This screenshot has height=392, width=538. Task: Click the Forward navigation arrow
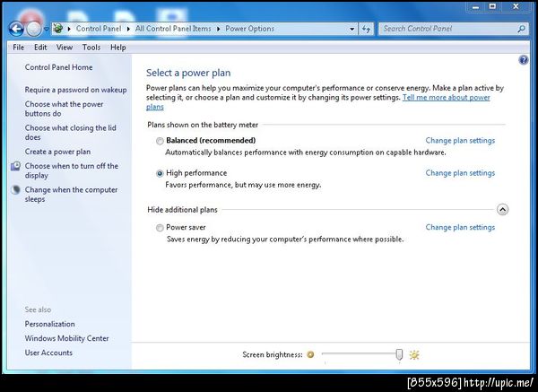[x=34, y=29]
